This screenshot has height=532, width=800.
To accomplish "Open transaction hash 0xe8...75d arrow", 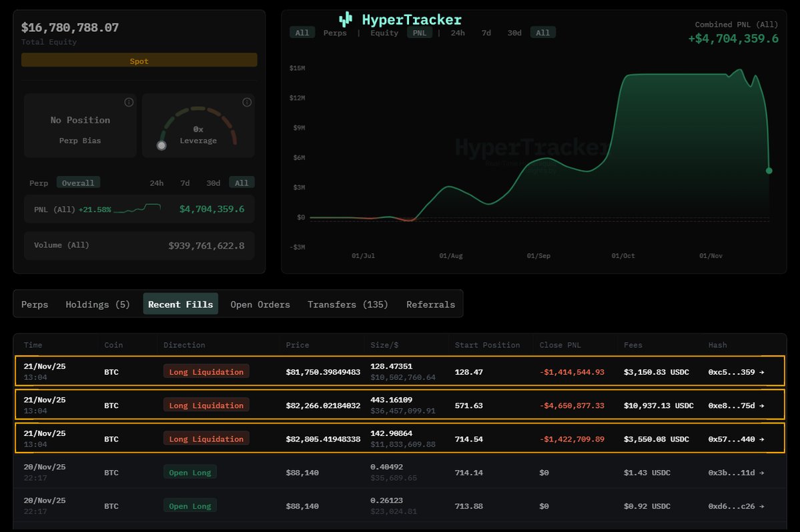I will pyautogui.click(x=761, y=405).
